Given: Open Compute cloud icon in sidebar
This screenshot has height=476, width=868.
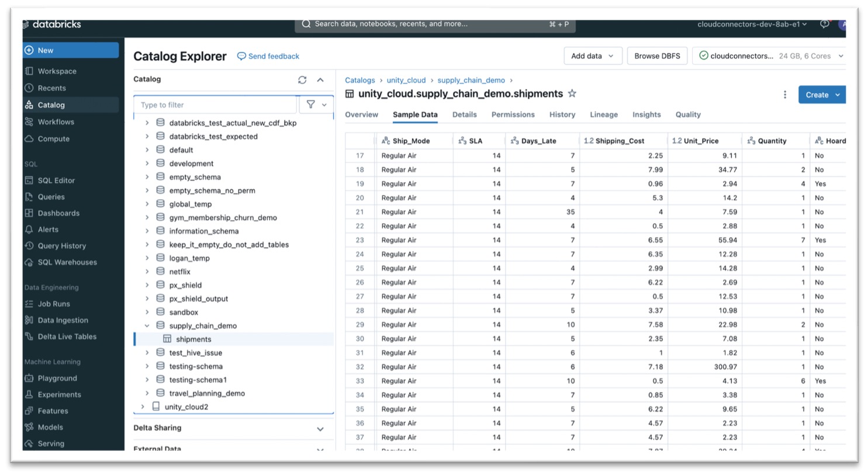Looking at the screenshot, I should click(29, 139).
